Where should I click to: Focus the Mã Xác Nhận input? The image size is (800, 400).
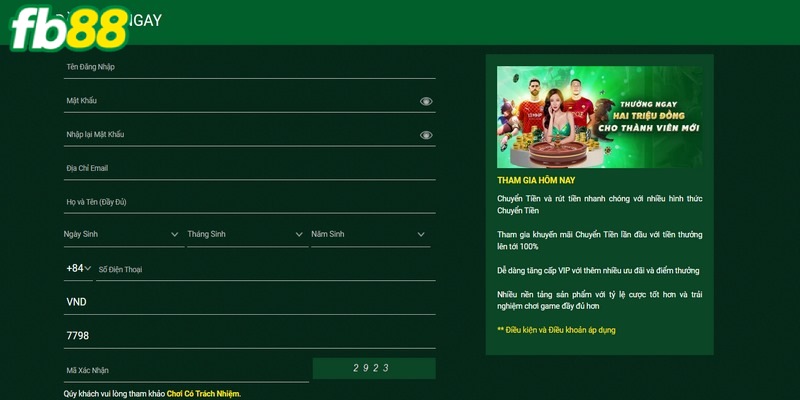coord(185,370)
